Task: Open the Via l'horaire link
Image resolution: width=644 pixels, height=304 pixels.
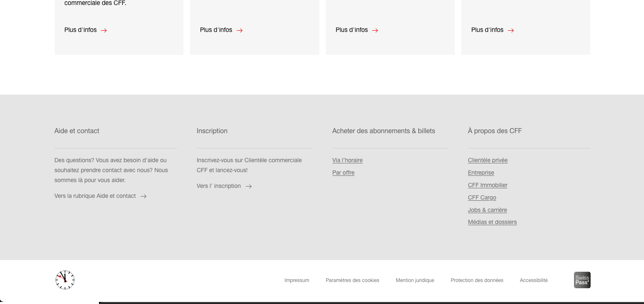Action: [347, 160]
